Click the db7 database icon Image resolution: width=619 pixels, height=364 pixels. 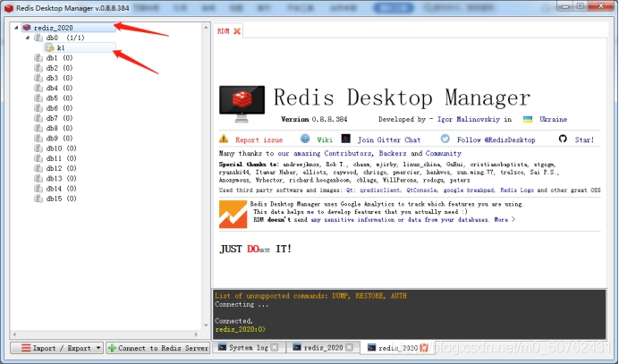pos(38,118)
